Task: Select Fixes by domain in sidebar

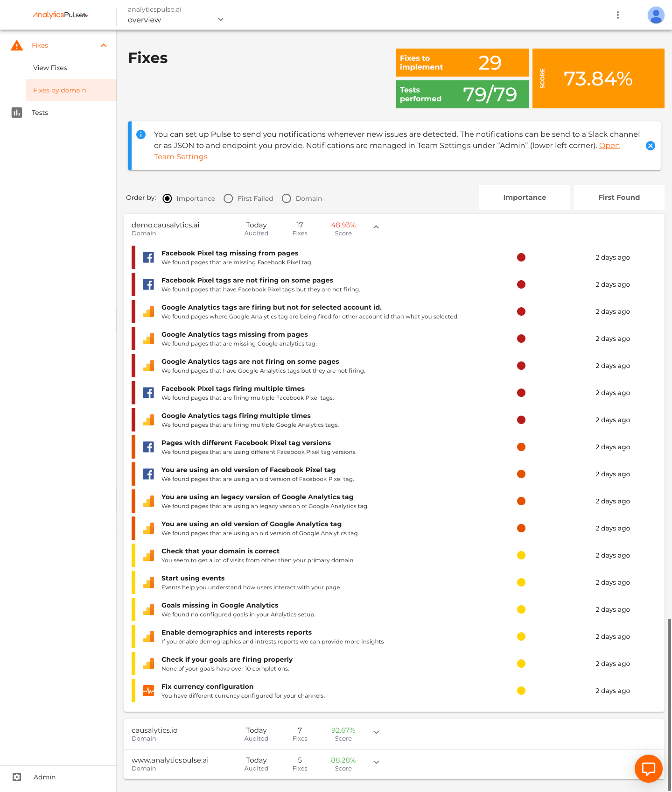Action: (x=71, y=90)
